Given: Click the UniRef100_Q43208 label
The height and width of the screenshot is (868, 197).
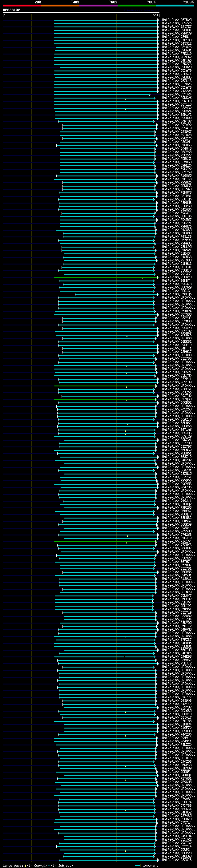Looking at the screenshot, I should tap(176, 91).
